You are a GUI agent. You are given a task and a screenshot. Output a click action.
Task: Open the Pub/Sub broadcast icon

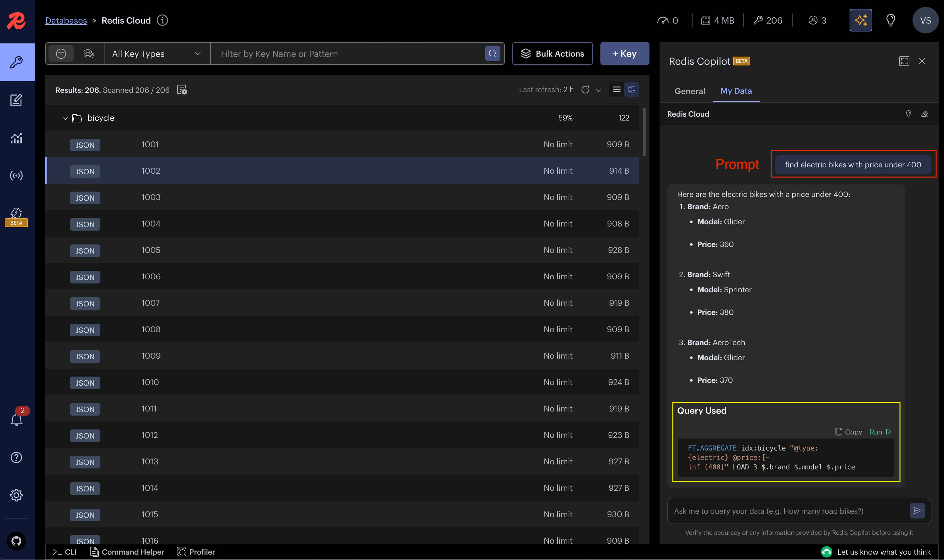click(x=16, y=176)
